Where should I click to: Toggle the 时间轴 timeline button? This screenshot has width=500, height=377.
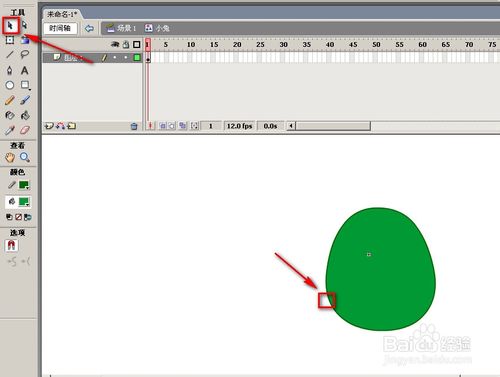point(60,28)
